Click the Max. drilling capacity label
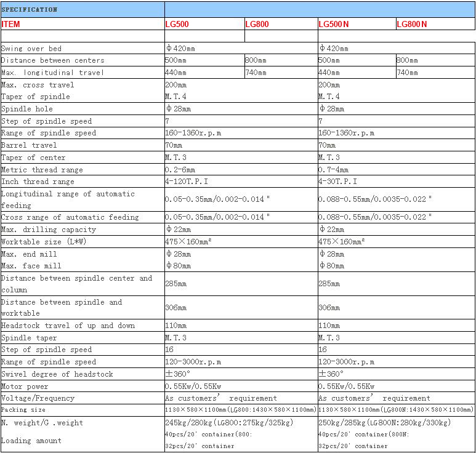The height and width of the screenshot is (453, 476). pyautogui.click(x=49, y=230)
